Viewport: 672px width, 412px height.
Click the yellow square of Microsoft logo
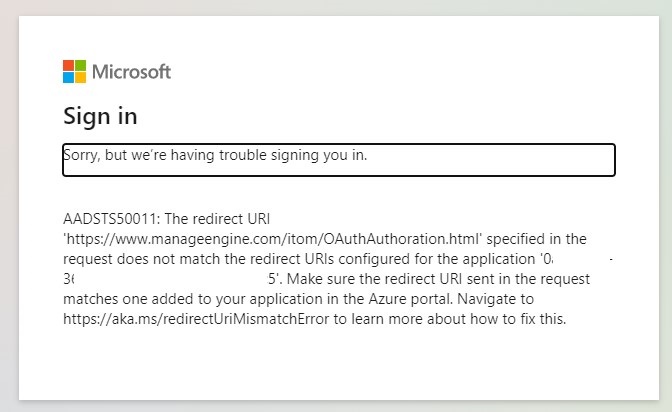[81, 77]
